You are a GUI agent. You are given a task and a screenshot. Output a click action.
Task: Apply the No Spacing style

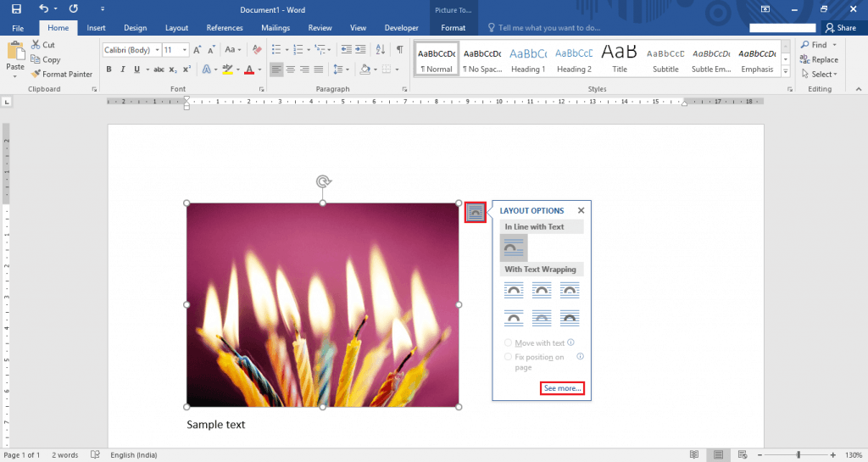point(482,59)
